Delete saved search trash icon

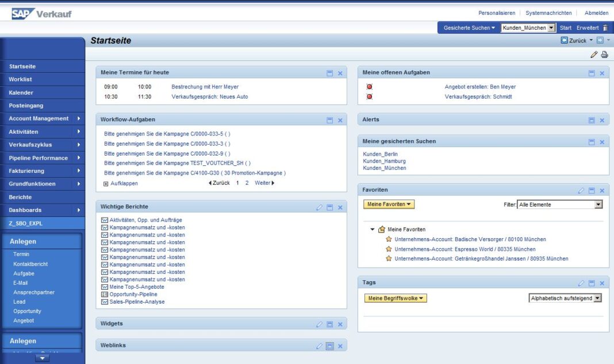pyautogui.click(x=605, y=28)
